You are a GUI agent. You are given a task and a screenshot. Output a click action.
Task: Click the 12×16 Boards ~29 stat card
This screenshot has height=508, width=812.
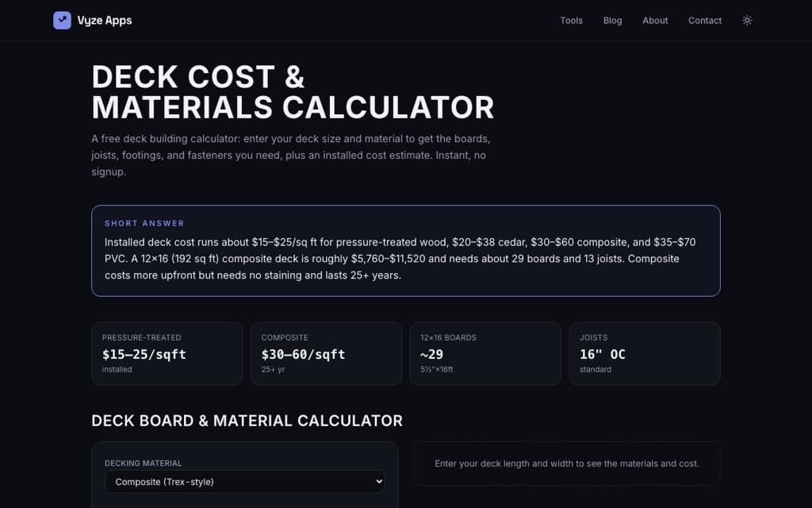[x=485, y=353]
